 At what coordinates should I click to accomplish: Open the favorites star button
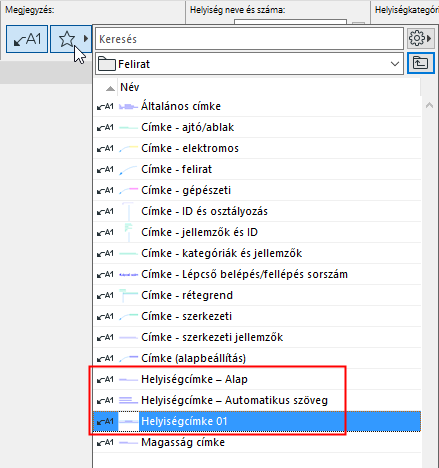[71, 39]
